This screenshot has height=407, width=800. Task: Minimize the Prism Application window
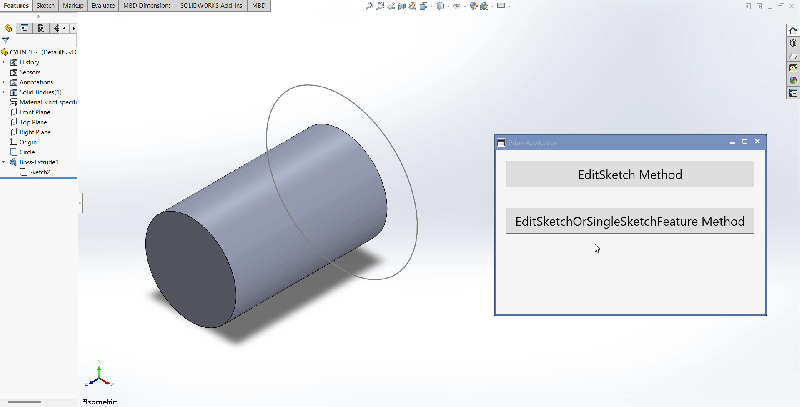(x=732, y=142)
